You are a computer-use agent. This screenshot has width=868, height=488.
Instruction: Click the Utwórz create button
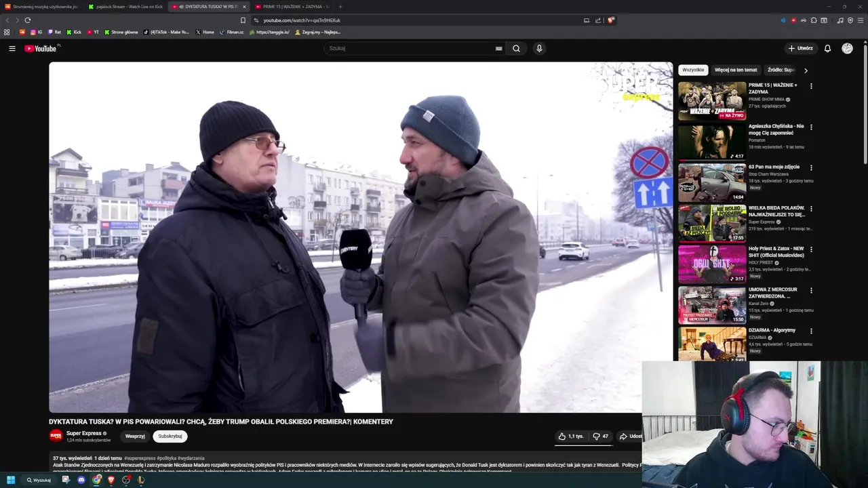tap(800, 48)
